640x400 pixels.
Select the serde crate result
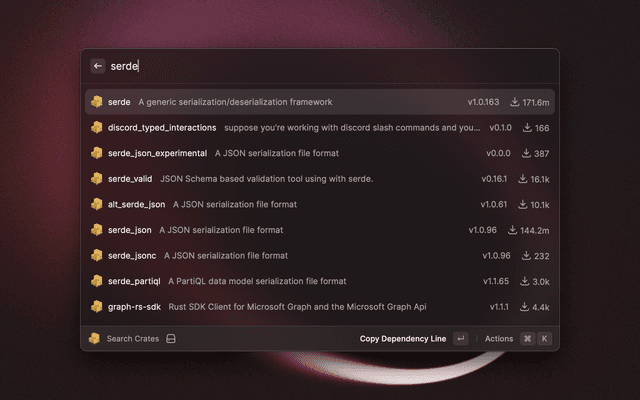(x=300, y=102)
